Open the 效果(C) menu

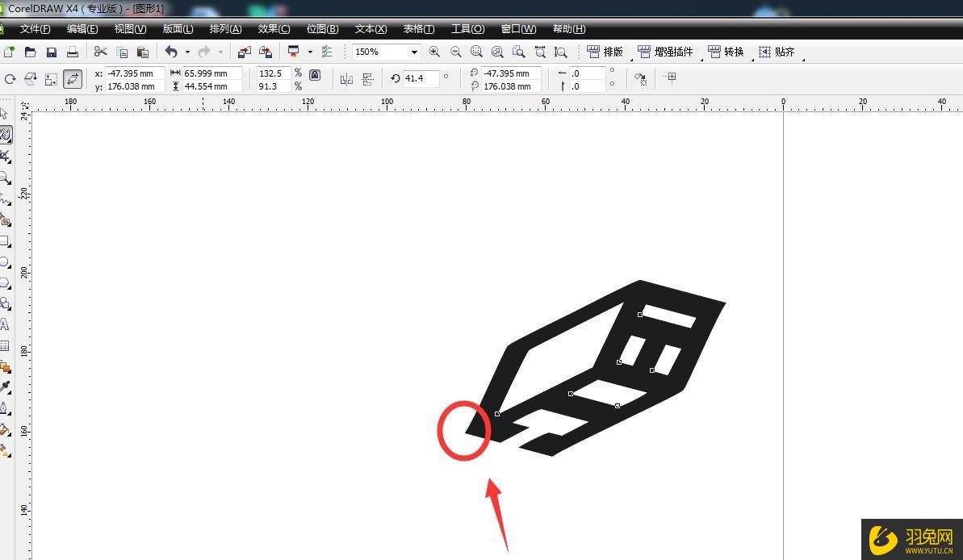(274, 29)
